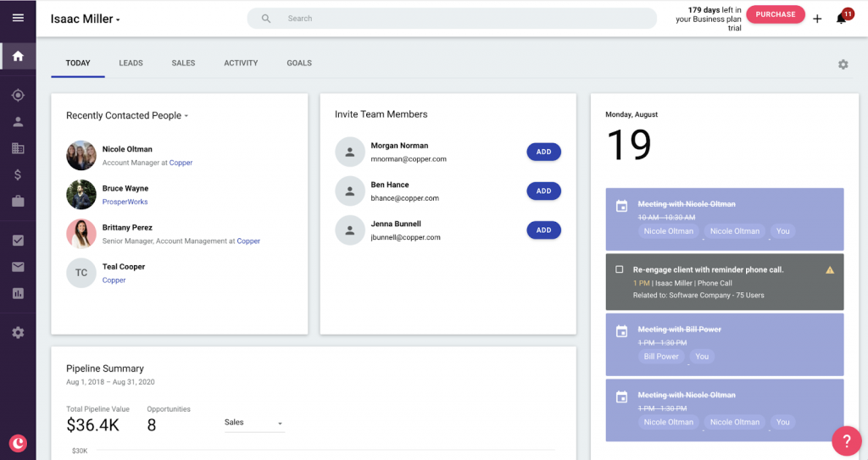Viewport: 868px width, 460px height.
Task: Open the hamburger navigation menu
Action: click(18, 18)
